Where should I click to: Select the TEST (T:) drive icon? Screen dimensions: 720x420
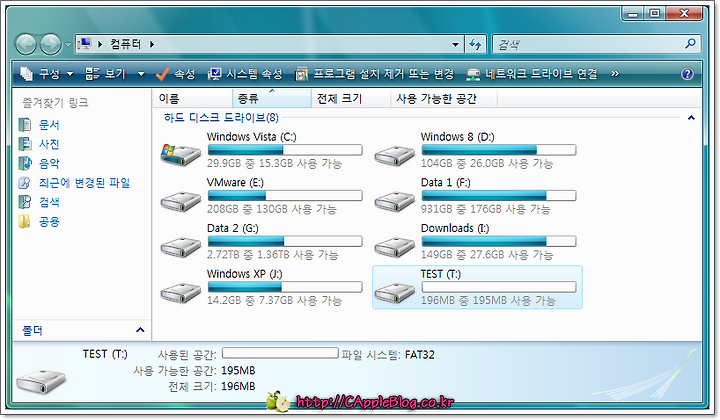pyautogui.click(x=394, y=292)
